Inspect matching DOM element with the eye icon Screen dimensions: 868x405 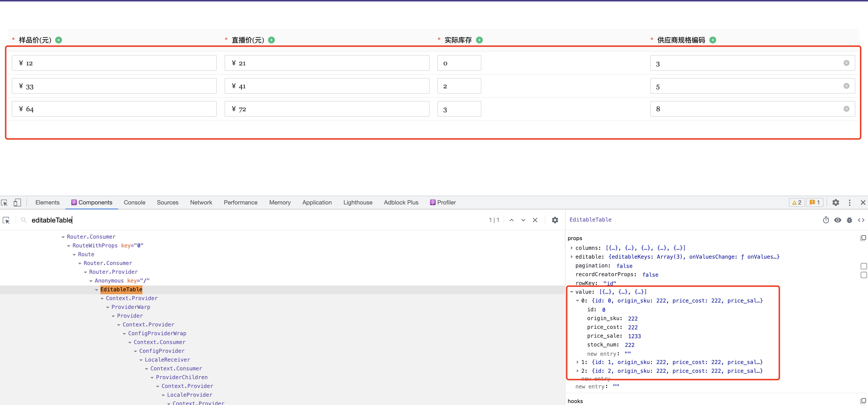838,220
